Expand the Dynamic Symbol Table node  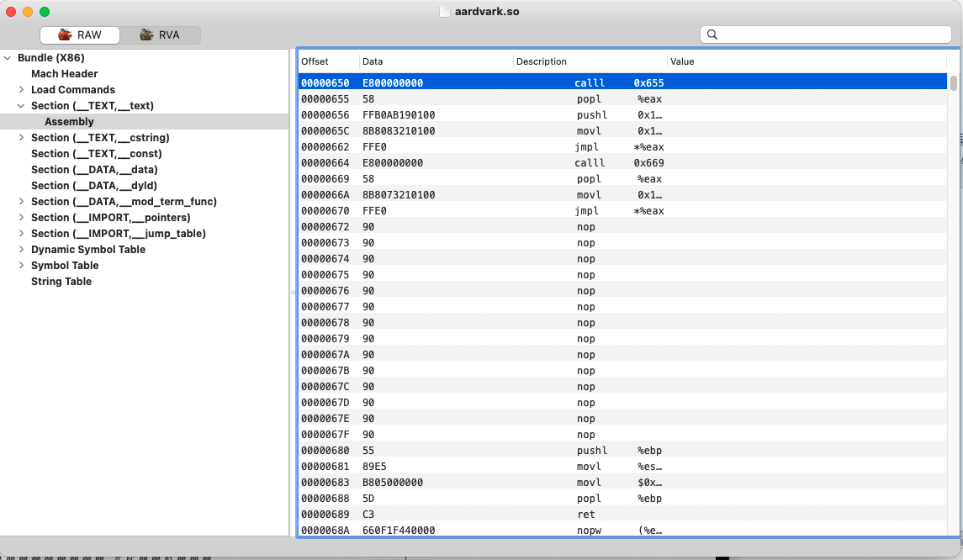(x=21, y=249)
